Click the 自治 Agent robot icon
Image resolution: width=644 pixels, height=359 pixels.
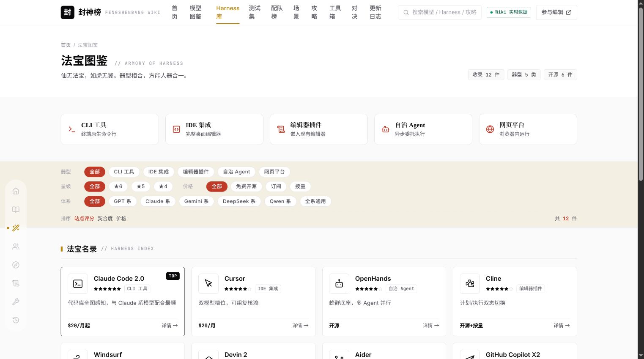386,129
